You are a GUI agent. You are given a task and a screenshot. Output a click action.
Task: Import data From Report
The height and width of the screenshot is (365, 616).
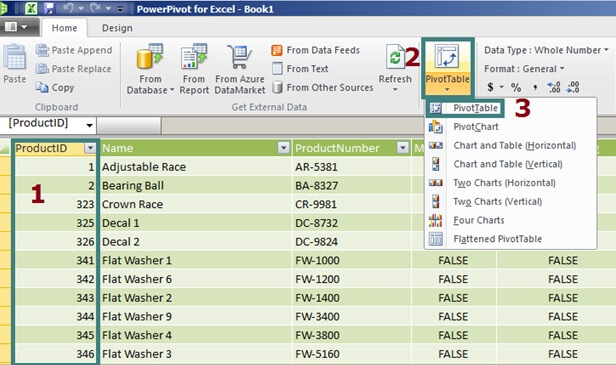coord(194,70)
